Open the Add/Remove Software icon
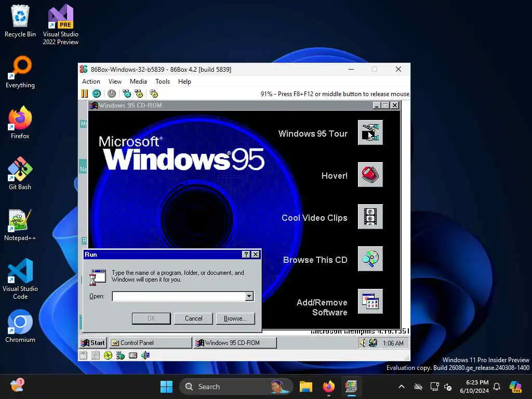The image size is (532, 399). [x=370, y=302]
